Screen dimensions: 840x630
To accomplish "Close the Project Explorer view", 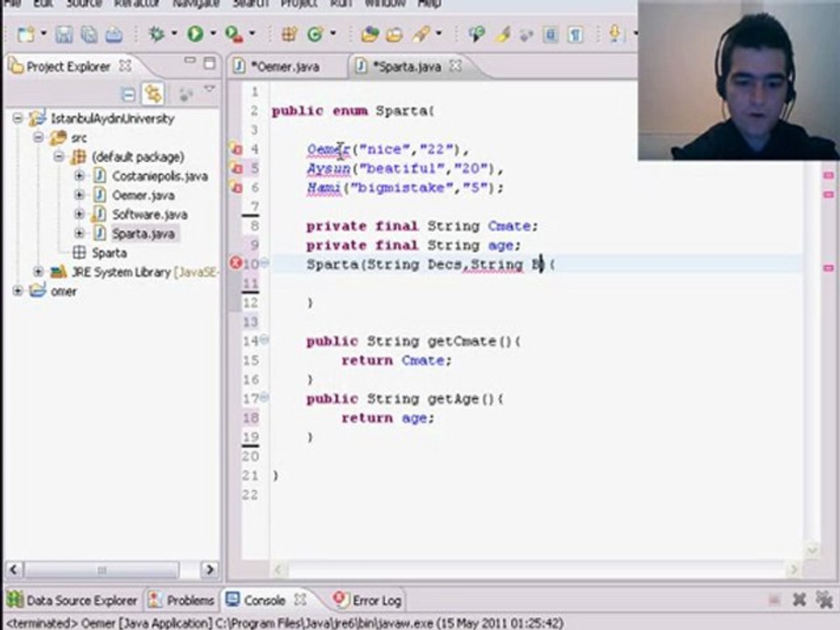I will click(125, 66).
